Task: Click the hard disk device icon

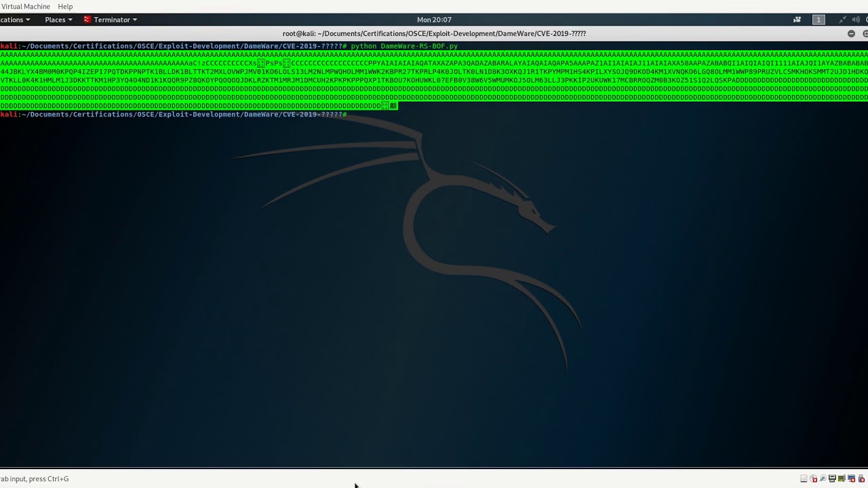Action: 804,479
